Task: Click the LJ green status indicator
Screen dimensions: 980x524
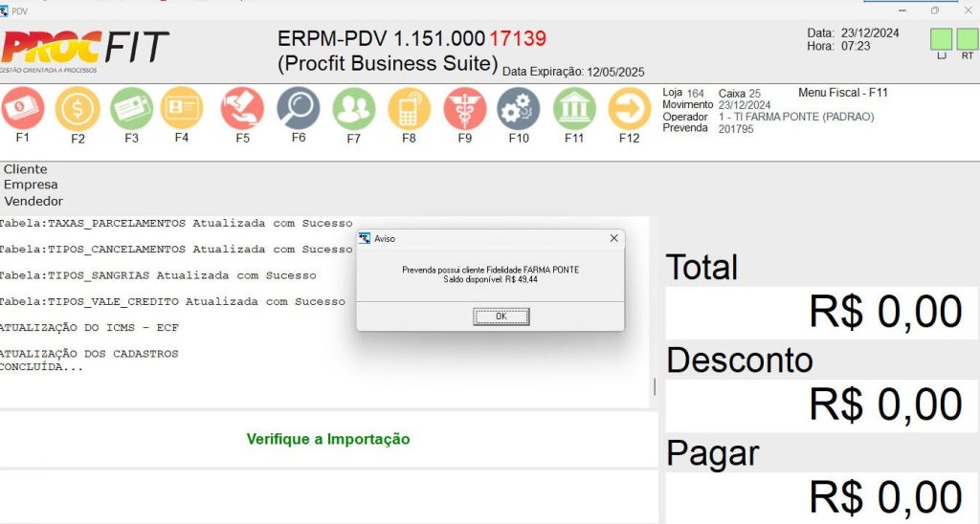Action: (x=942, y=38)
